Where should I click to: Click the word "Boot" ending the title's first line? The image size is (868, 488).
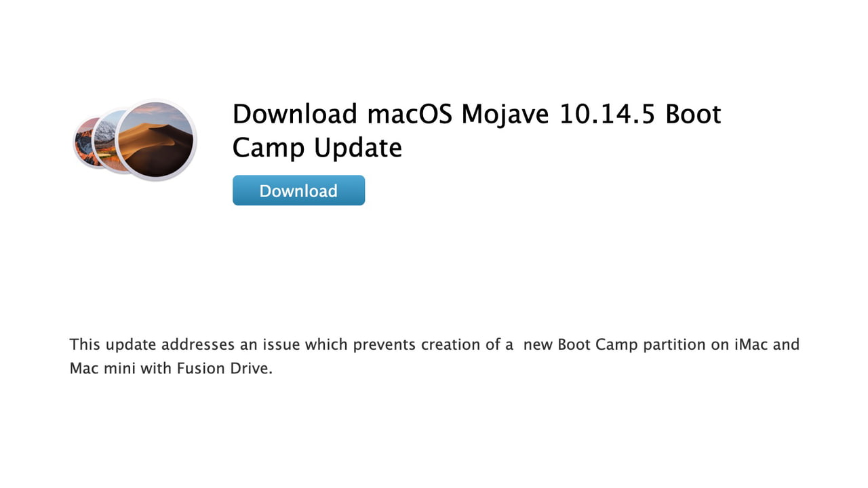693,114
